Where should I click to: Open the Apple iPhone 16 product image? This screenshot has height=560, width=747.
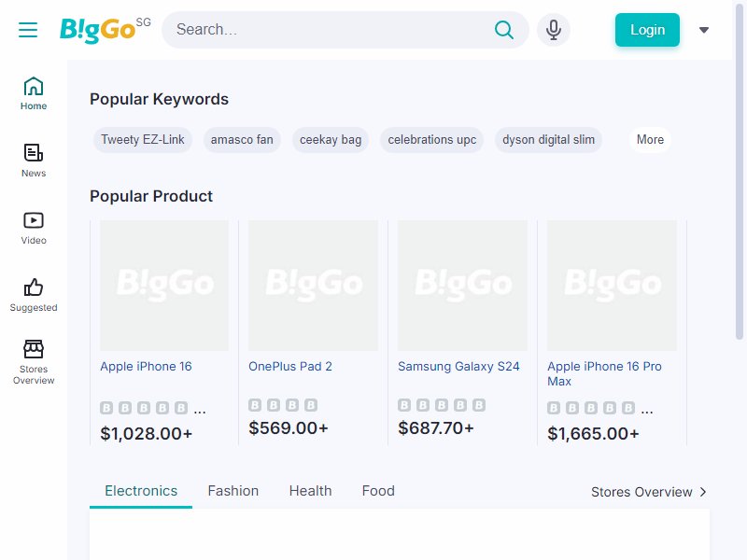click(x=164, y=286)
